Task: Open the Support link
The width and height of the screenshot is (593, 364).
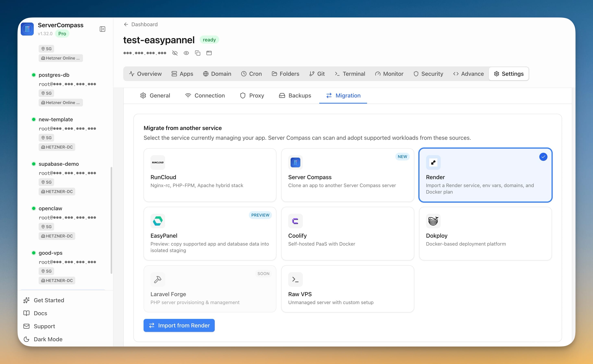Action: 39,326
